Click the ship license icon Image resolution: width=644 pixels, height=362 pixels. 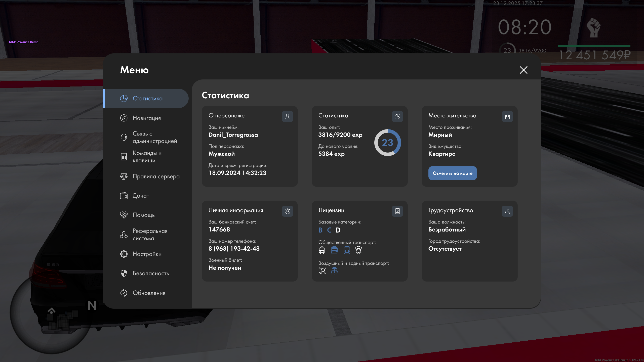[334, 271]
